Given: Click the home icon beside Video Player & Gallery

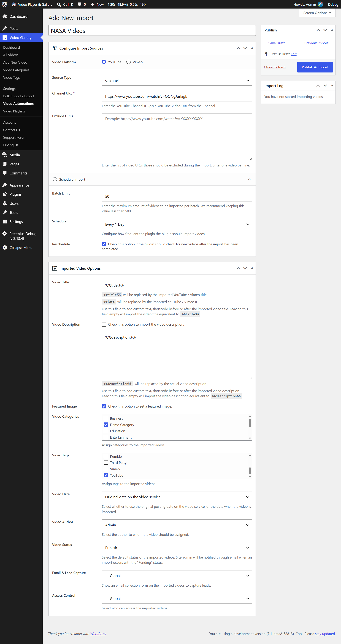Looking at the screenshot, I should (14, 4).
